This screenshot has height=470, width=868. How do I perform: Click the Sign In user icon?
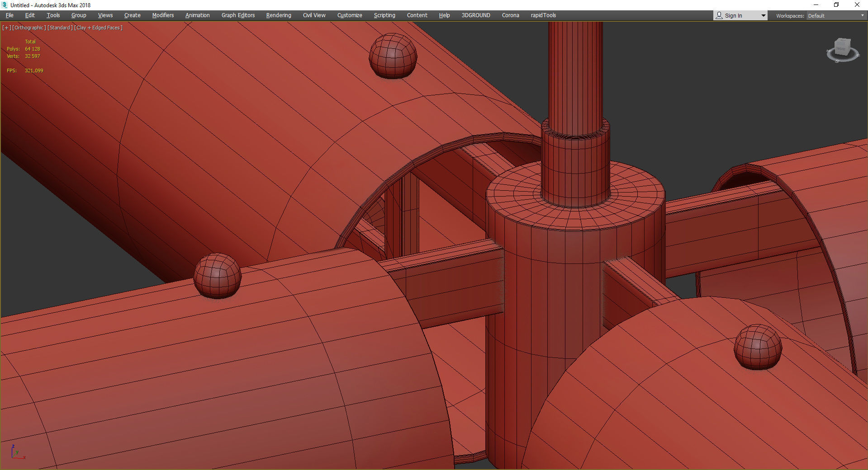click(x=719, y=15)
